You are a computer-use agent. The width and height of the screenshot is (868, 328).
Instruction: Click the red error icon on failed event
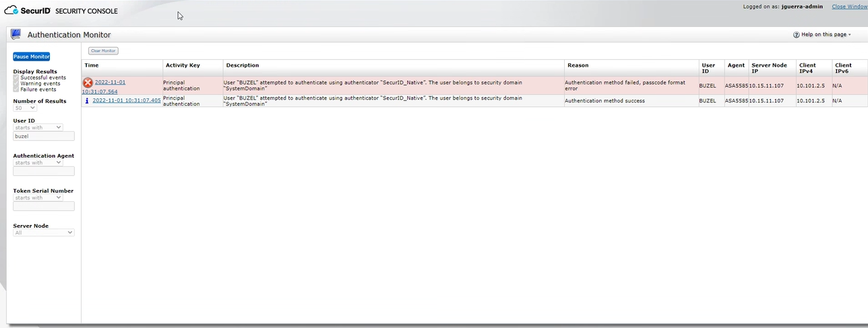(88, 82)
